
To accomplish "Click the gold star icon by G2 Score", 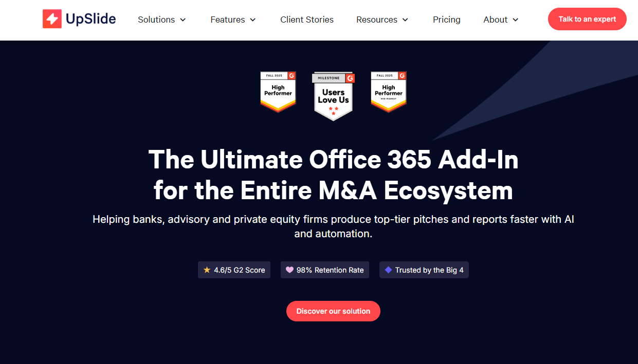I will coord(207,270).
